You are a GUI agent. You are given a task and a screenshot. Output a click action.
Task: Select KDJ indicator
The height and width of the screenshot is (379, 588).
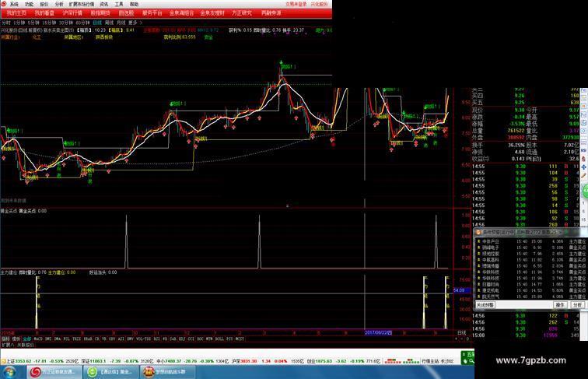click(181, 339)
